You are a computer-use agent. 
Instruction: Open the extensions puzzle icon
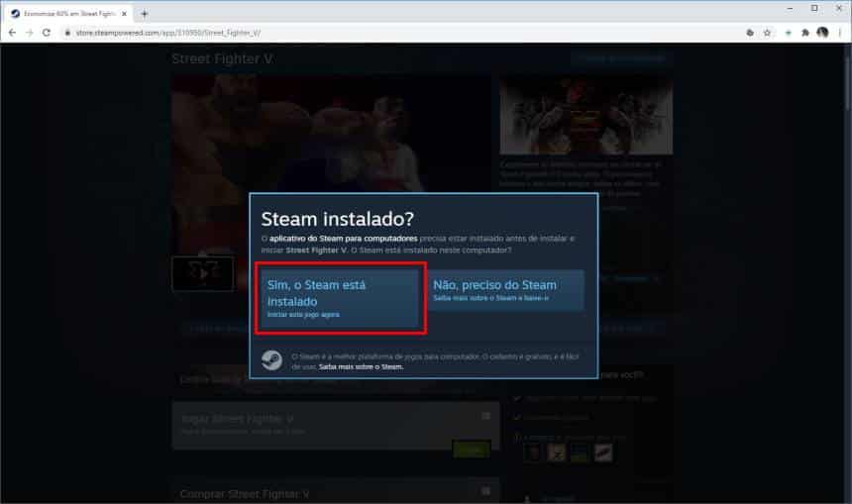805,33
